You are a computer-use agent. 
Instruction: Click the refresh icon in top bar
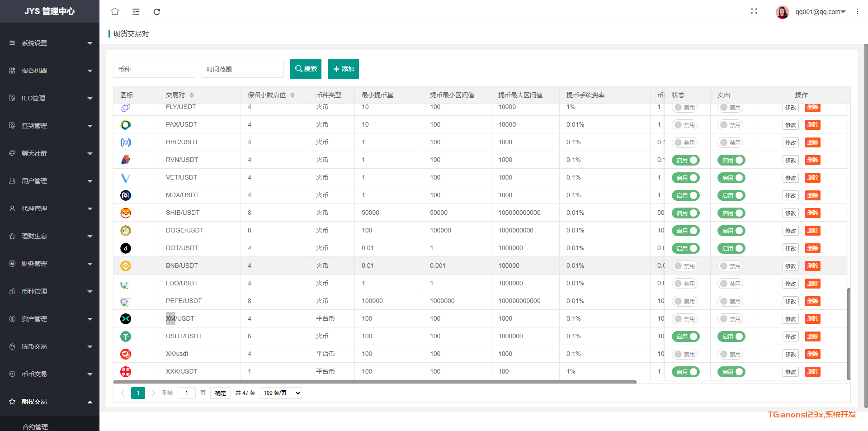coord(157,12)
